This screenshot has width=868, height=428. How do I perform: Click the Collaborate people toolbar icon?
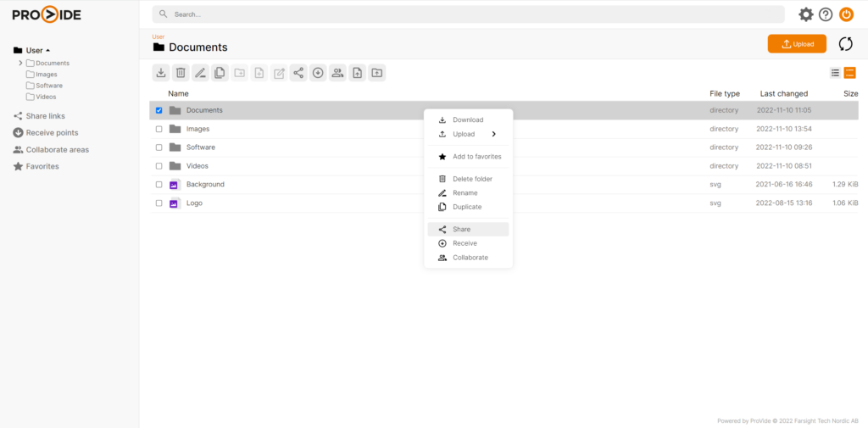coord(337,73)
